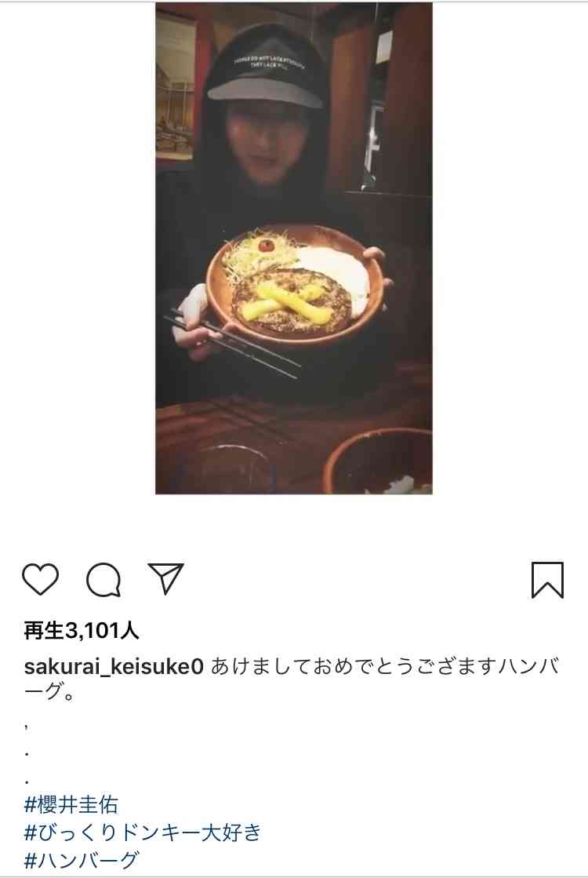Image resolution: width=588 pixels, height=878 pixels.
Task: Open the #びっくりドンキー大好き hashtag
Action: (143, 832)
